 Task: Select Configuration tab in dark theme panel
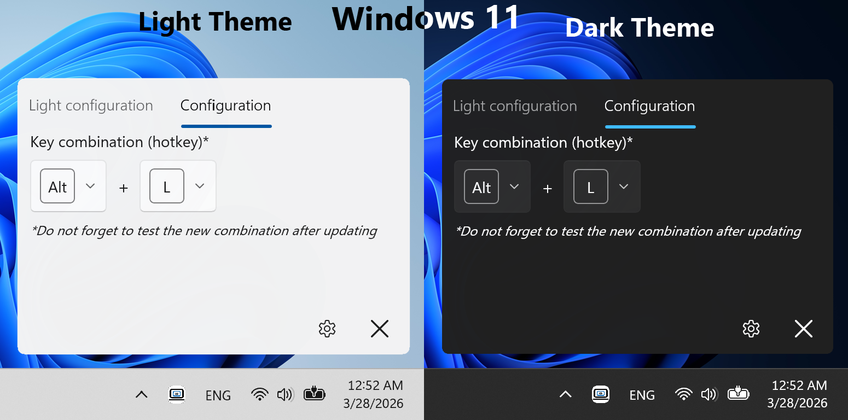tap(650, 106)
